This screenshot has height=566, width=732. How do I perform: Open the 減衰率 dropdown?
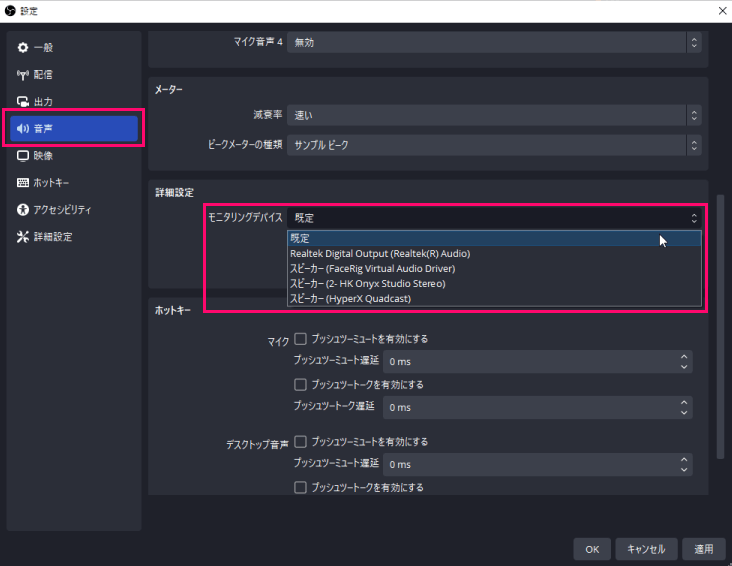click(494, 115)
